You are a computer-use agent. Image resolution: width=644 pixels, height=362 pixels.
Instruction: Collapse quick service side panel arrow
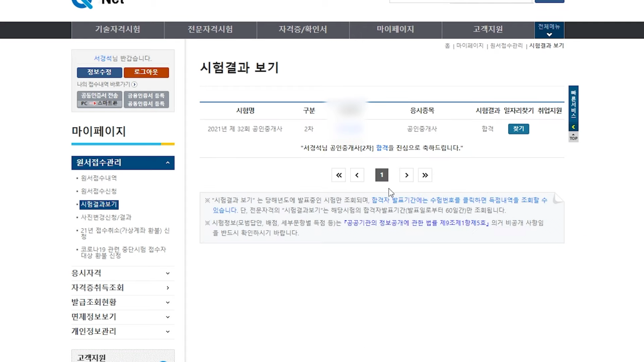coord(573,127)
